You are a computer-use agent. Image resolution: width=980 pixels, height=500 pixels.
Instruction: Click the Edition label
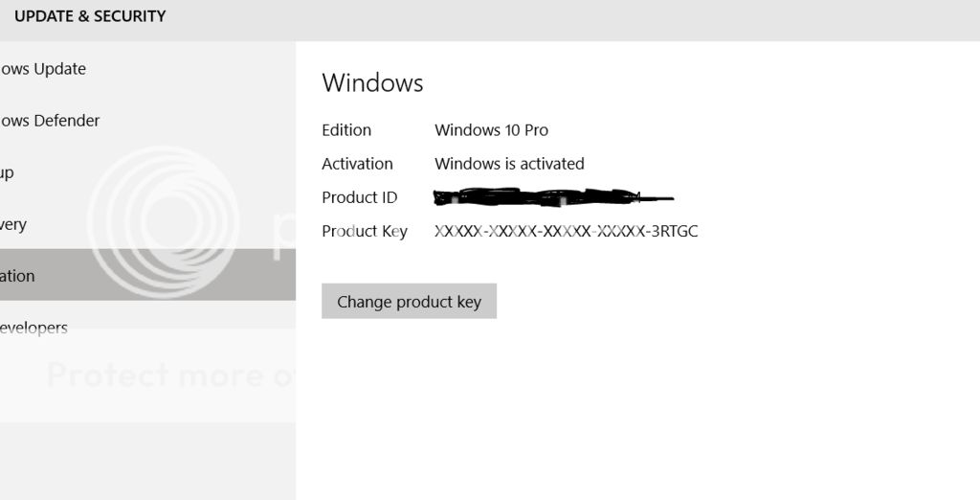click(x=346, y=130)
